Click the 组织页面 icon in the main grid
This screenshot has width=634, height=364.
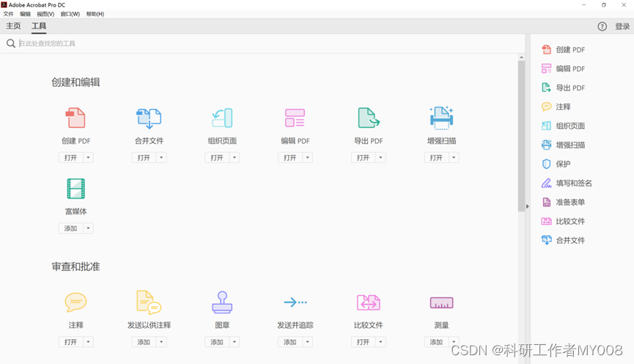(x=222, y=118)
